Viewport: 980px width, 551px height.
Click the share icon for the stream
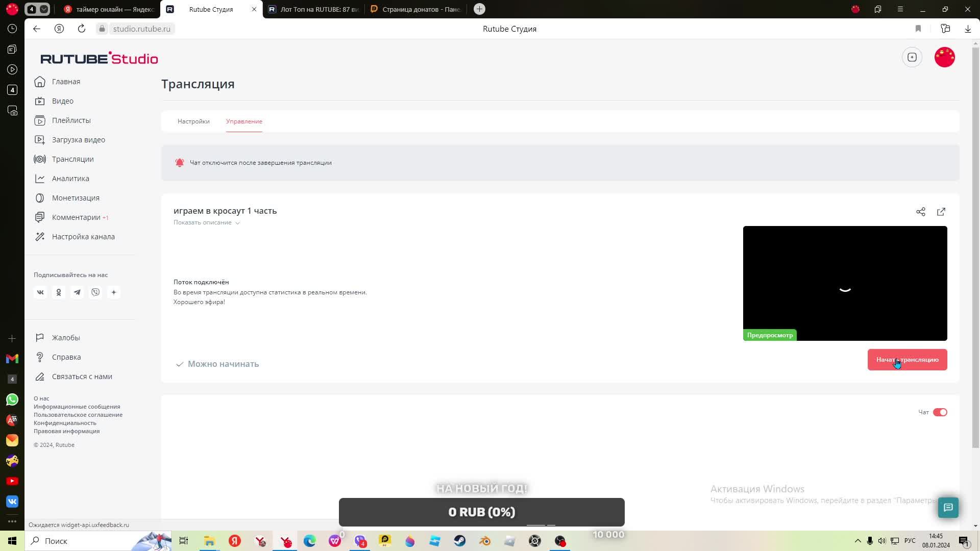pyautogui.click(x=920, y=212)
